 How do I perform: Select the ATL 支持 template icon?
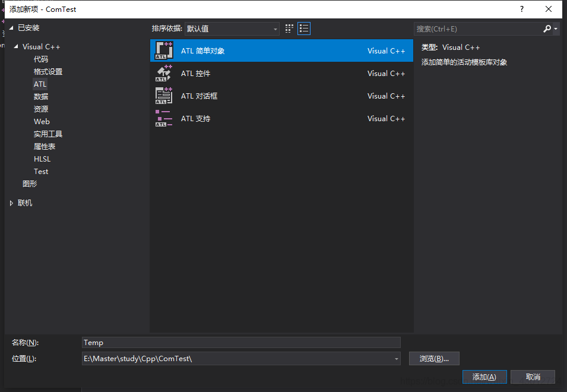coord(164,118)
